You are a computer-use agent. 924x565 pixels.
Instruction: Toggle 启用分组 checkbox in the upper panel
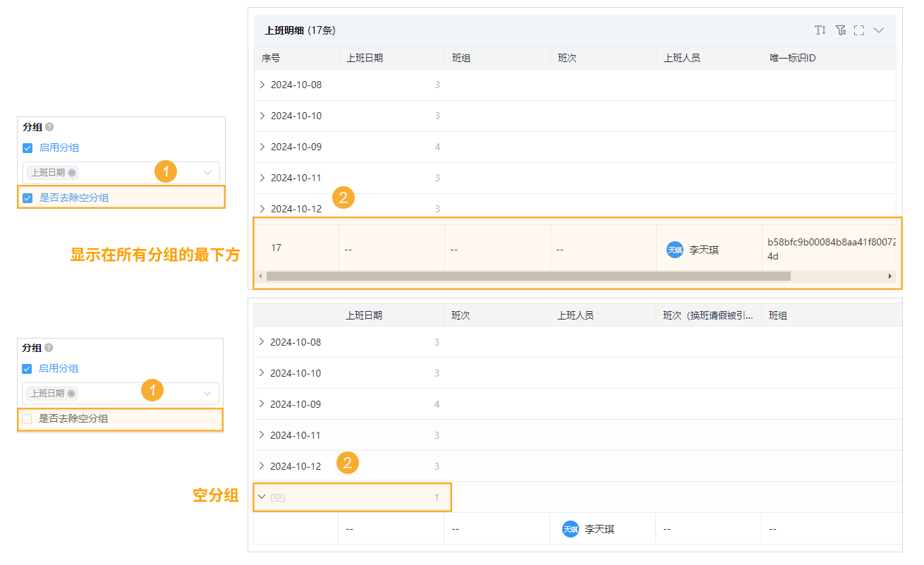tap(28, 148)
